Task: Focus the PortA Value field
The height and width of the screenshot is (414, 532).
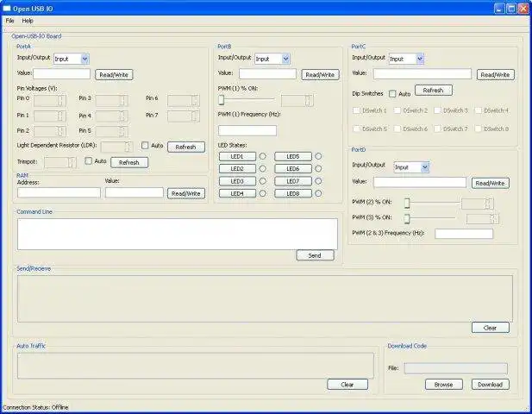Action: [x=62, y=74]
